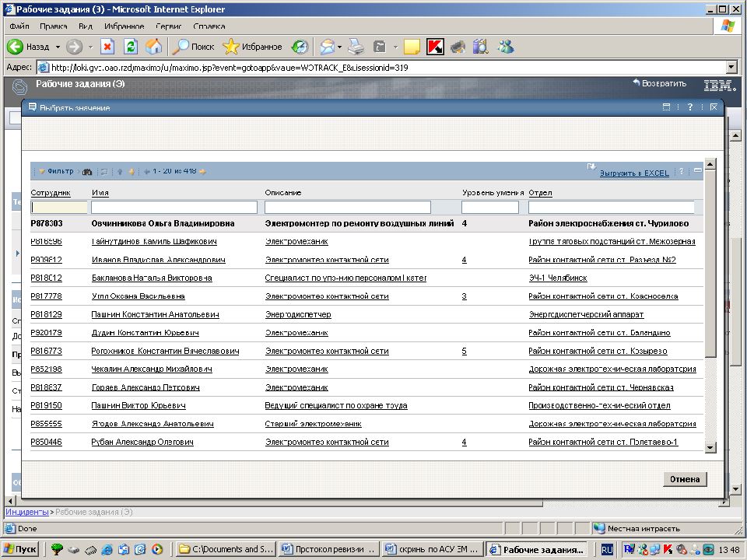Go to previous page of employee records

[x=147, y=171]
